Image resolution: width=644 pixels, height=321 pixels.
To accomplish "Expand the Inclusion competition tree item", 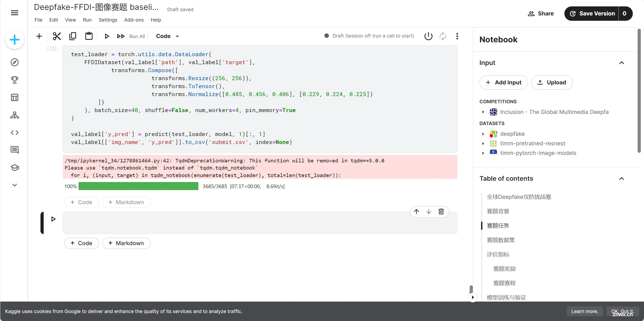I will click(x=483, y=112).
